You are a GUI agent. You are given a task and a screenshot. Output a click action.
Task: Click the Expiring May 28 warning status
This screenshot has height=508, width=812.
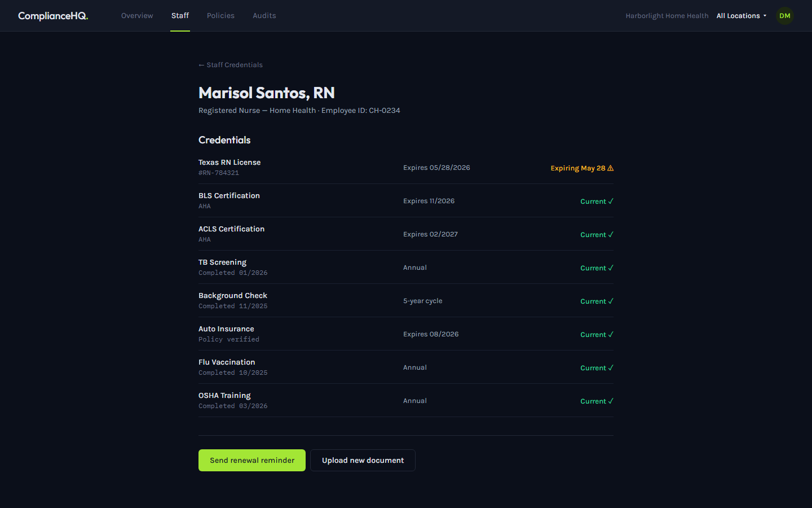pyautogui.click(x=582, y=168)
